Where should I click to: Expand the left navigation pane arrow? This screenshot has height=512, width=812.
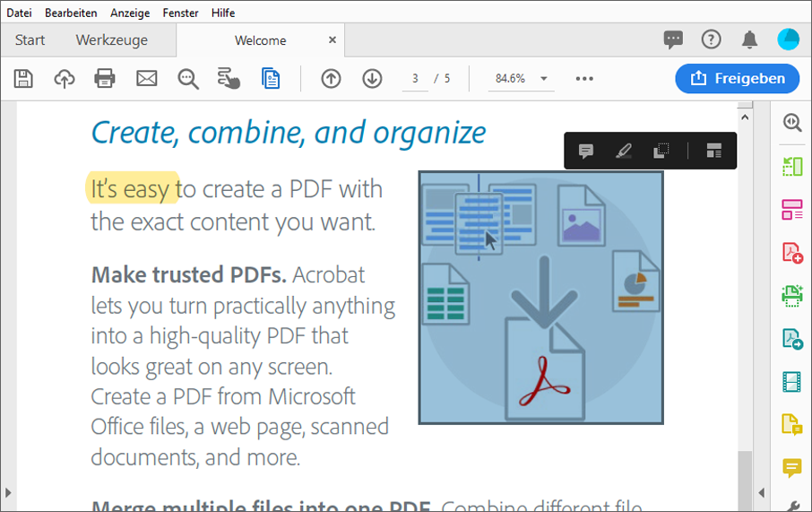[x=8, y=492]
